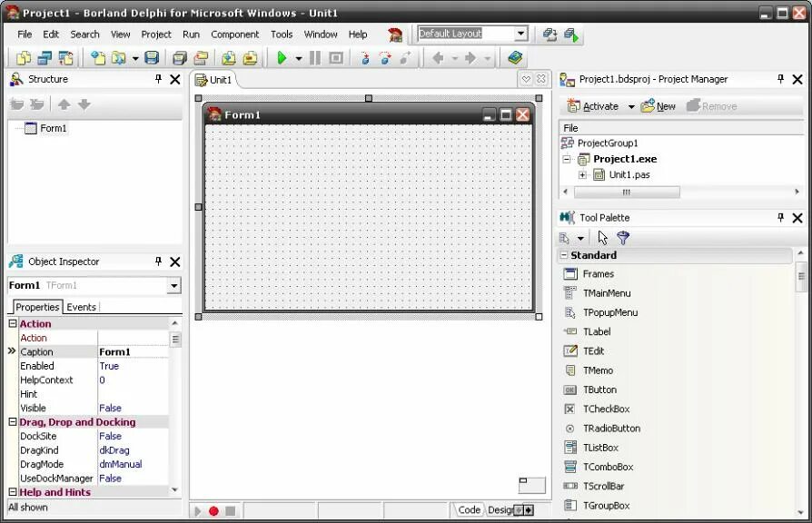Click the New button in Project Manager

(x=659, y=106)
